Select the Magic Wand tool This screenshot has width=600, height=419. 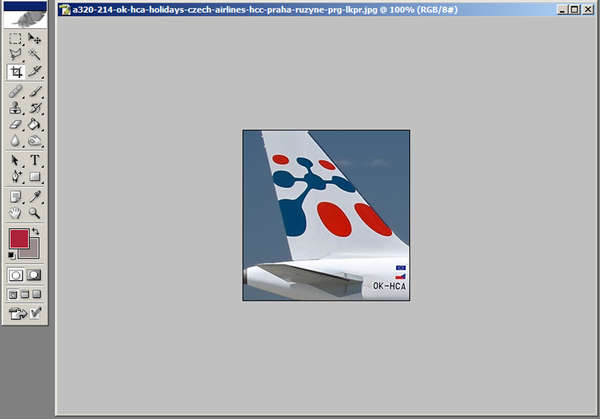click(x=34, y=55)
